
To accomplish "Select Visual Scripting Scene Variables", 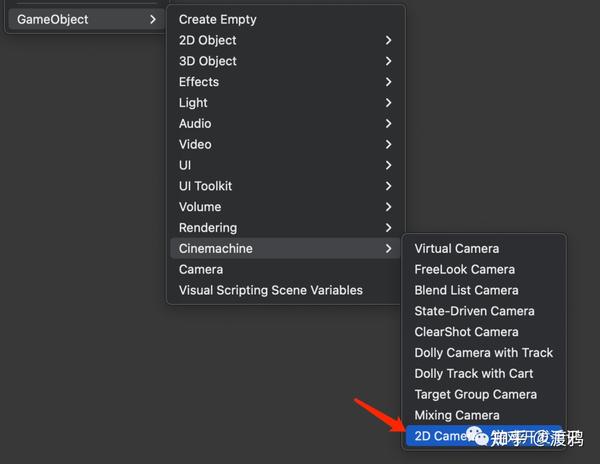I will (271, 290).
